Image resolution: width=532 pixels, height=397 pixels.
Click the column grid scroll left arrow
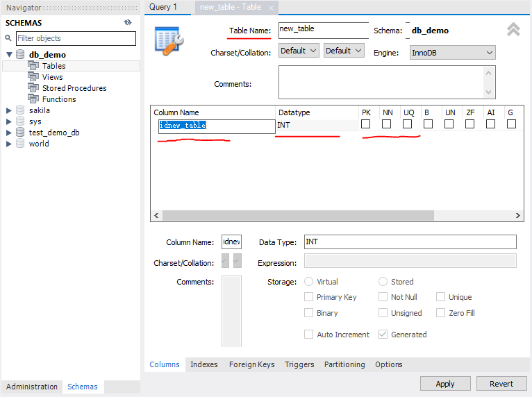tap(156, 215)
